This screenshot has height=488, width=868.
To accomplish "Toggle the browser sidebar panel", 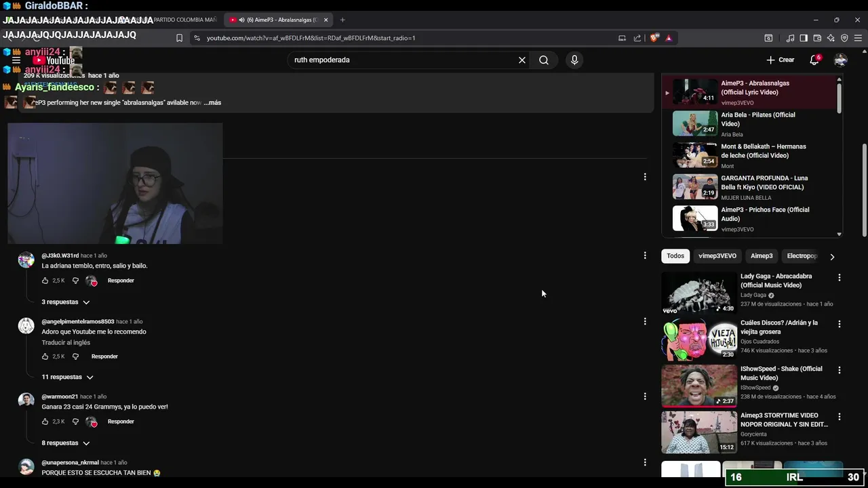I will [804, 38].
